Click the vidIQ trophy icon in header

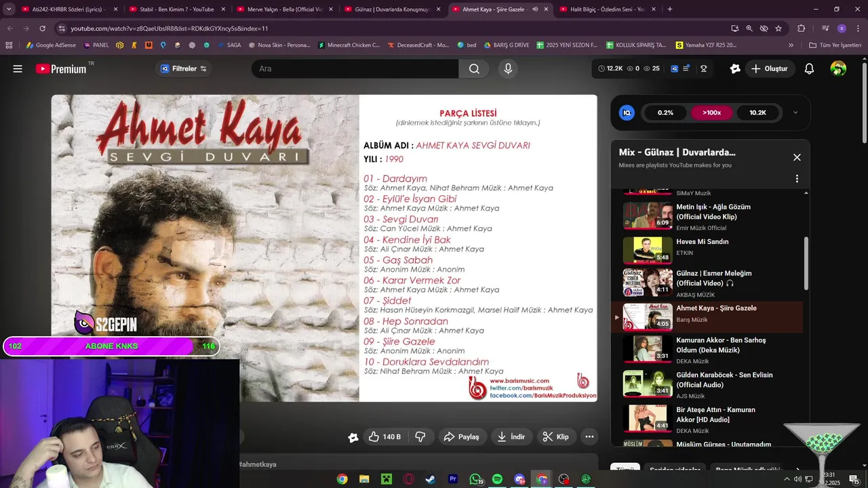704,68
